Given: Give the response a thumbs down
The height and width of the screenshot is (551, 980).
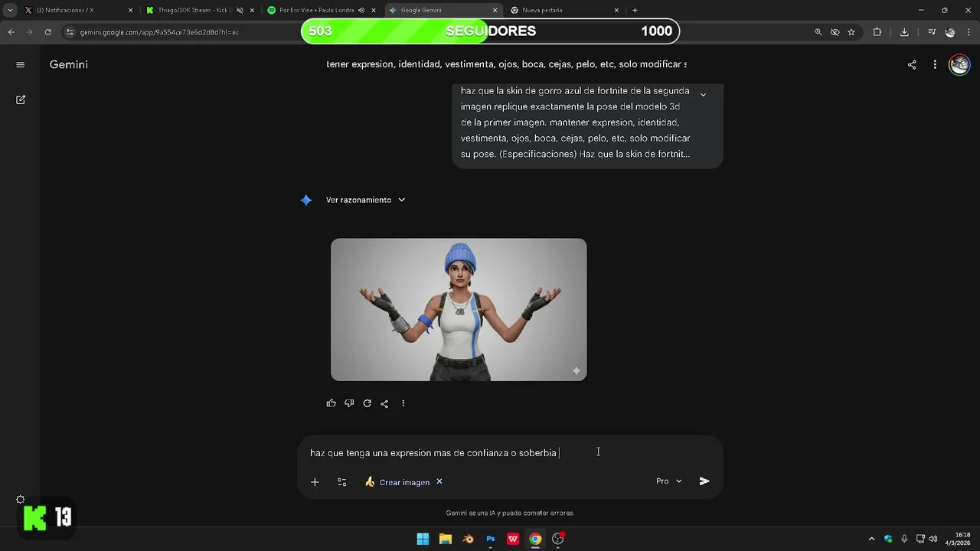Looking at the screenshot, I should 349,403.
